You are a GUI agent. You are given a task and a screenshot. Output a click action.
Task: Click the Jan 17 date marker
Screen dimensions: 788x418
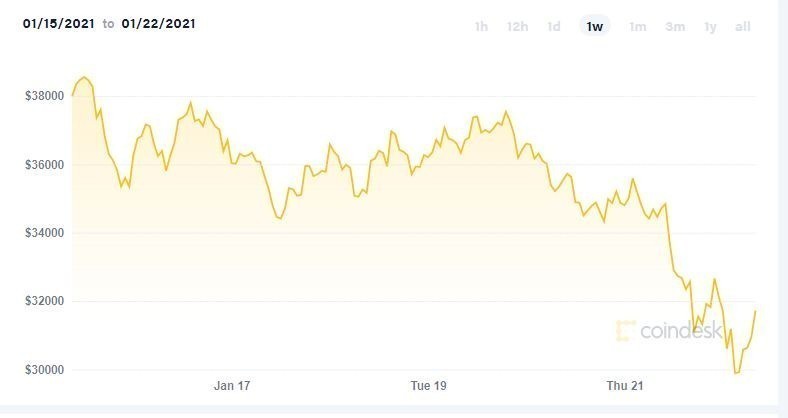(231, 386)
